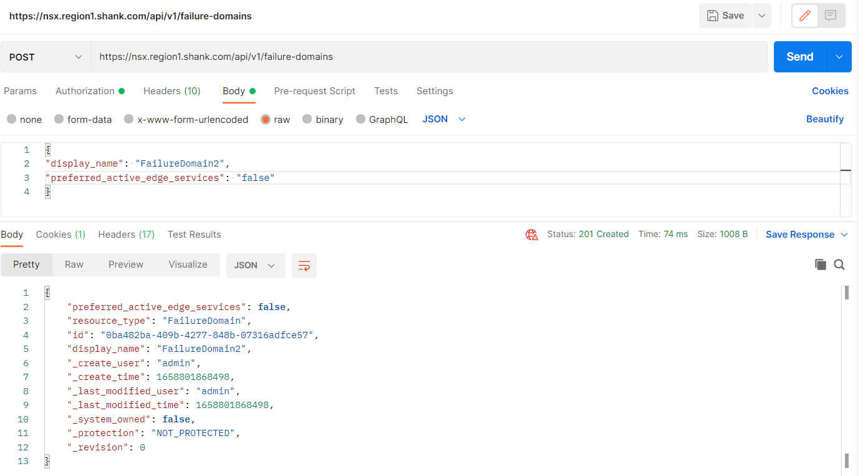Search the response with magnifier icon

[x=839, y=265]
